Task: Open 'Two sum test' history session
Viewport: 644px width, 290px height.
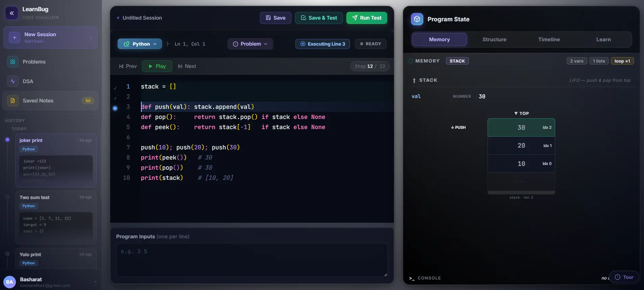Action: [x=56, y=218]
